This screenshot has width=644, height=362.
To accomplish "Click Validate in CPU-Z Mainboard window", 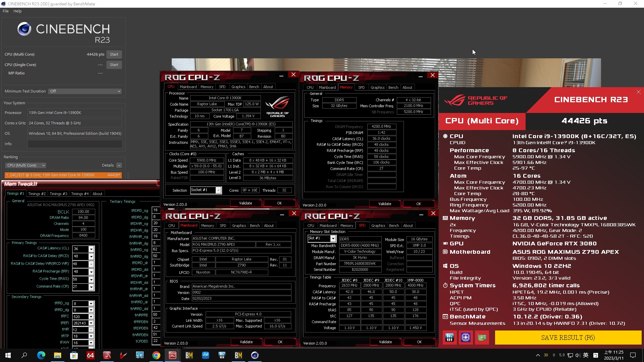I will coord(246,342).
